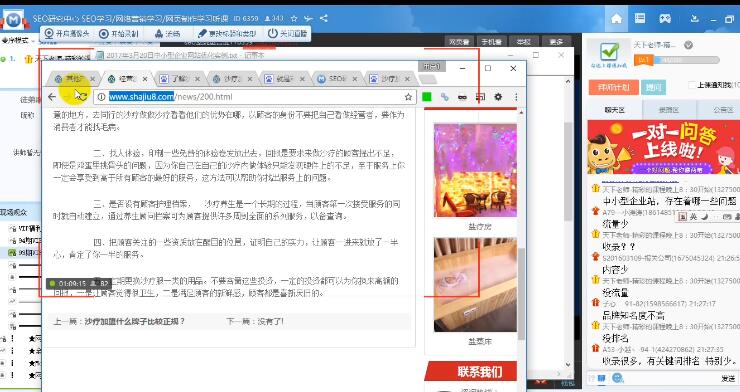Click 开启摄像头 camera button
The image size is (740, 392).
[x=67, y=33]
